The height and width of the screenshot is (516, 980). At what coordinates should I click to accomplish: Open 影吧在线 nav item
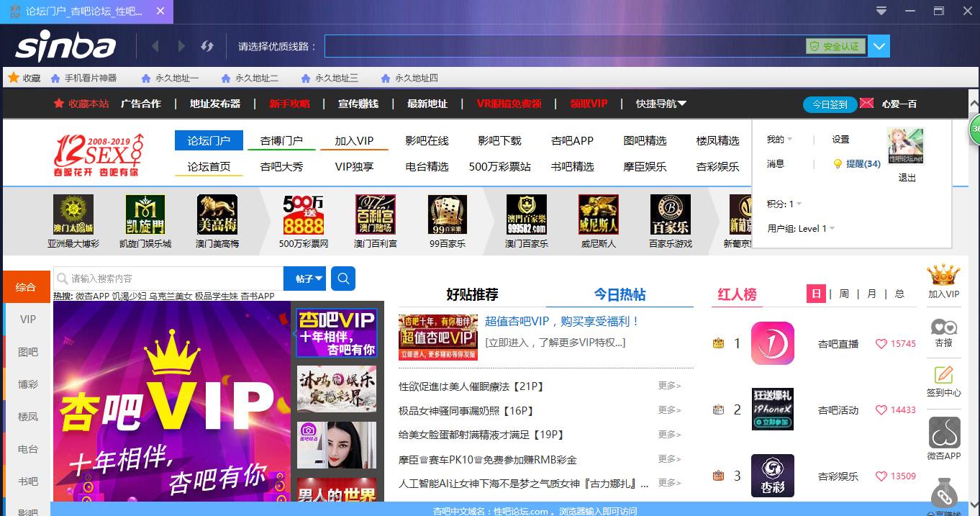(427, 140)
